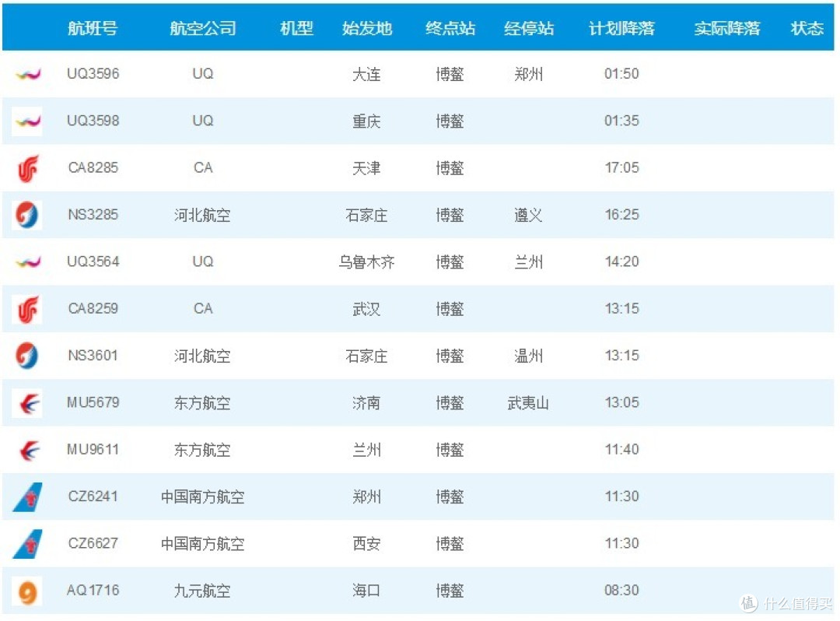Click scheduled landing time 08:30

point(621,591)
